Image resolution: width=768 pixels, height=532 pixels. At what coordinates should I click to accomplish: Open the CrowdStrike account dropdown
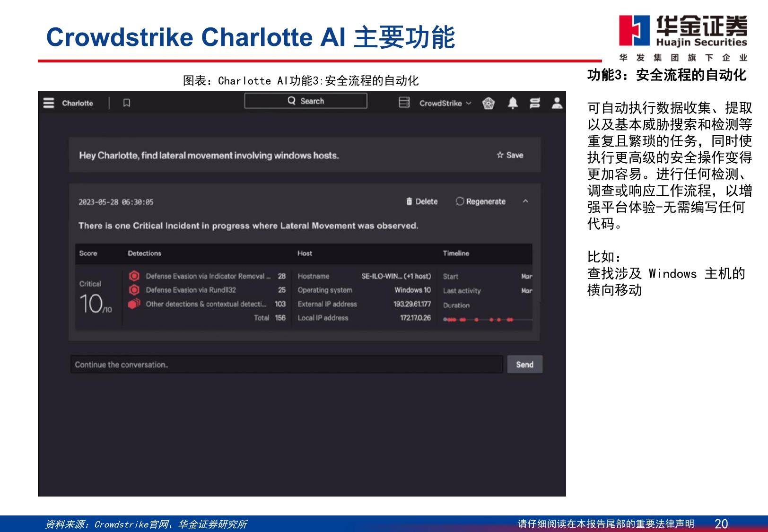(x=445, y=103)
